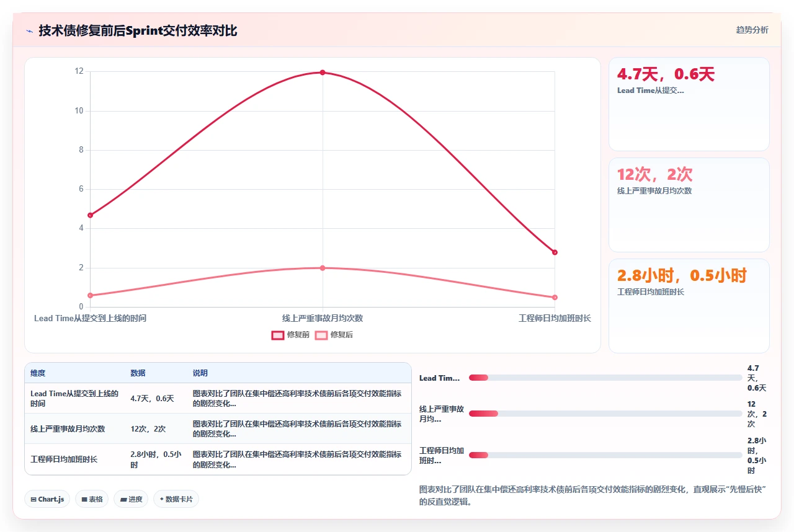Click the summary paragraph about 先慢后快
The height and width of the screenshot is (532, 794).
[593, 495]
